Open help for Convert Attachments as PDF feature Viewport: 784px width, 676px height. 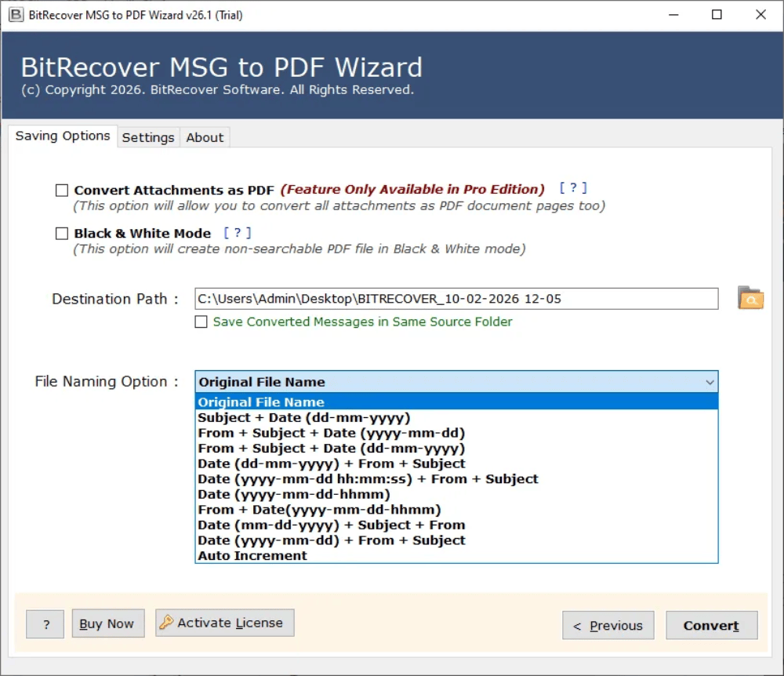tap(573, 187)
